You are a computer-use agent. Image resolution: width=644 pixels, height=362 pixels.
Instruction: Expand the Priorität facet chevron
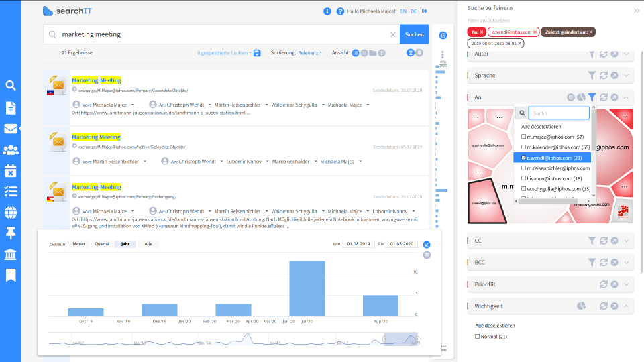pos(627,284)
